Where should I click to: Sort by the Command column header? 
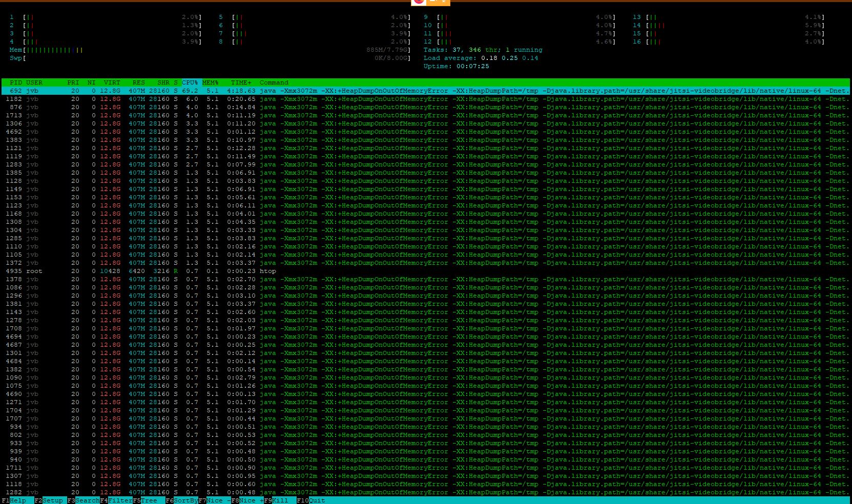(274, 82)
